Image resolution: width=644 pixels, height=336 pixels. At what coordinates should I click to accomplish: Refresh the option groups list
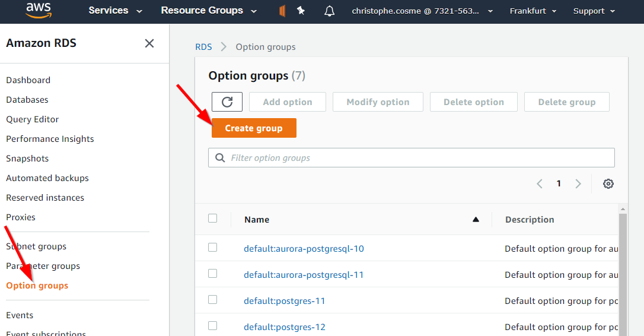point(227,102)
